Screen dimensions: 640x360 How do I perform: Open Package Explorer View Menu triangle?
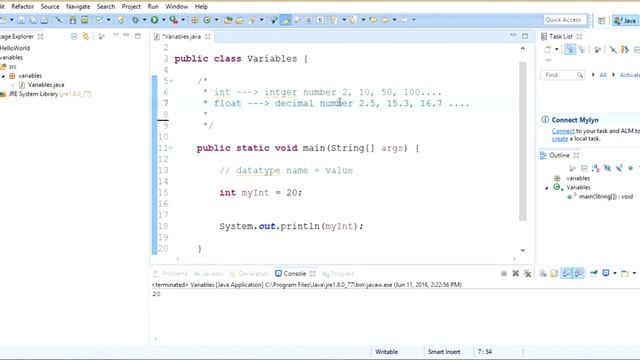(116, 36)
